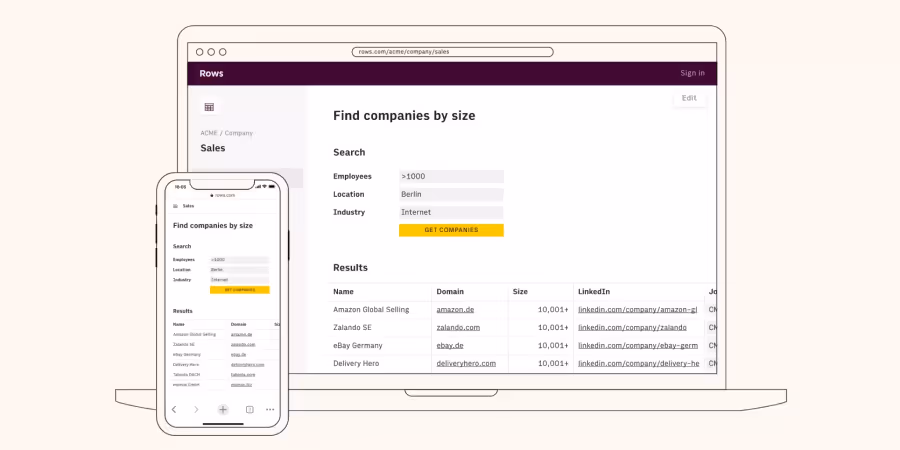Click the spreadsheet table icon in the laptop sidebar

(x=209, y=107)
